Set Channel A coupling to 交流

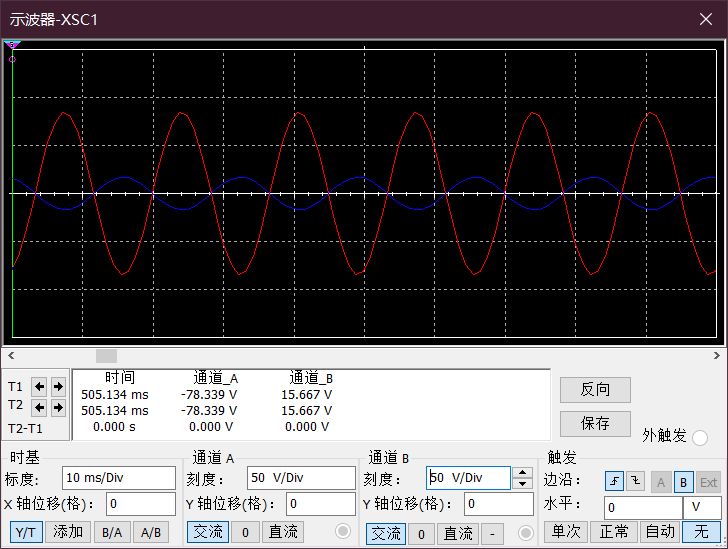(208, 532)
